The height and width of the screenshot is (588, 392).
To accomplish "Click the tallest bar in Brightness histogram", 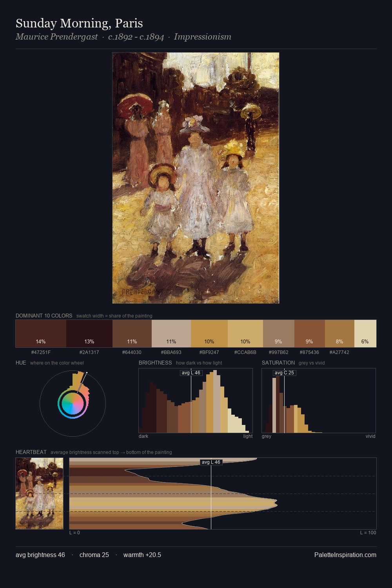I will click(216, 402).
